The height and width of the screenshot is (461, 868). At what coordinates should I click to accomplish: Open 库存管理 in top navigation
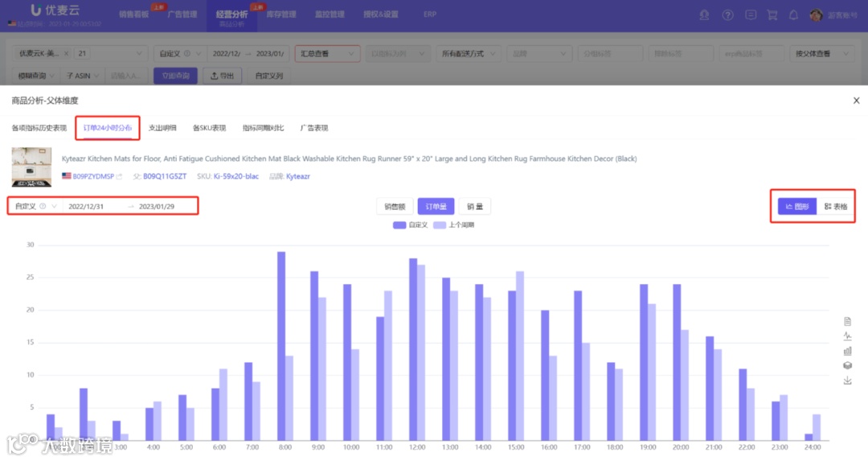tap(281, 14)
